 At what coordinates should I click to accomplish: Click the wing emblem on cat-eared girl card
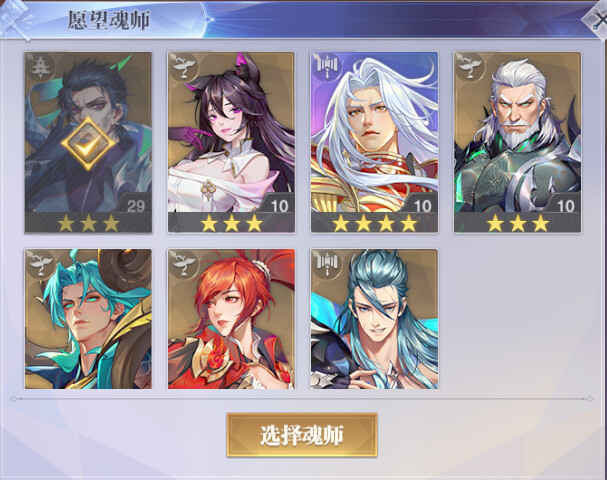(182, 67)
